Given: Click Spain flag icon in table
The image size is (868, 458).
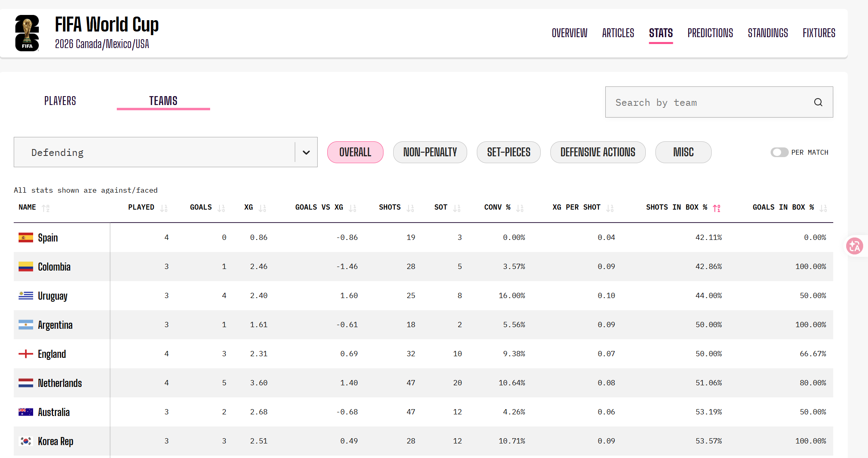Looking at the screenshot, I should 26,237.
